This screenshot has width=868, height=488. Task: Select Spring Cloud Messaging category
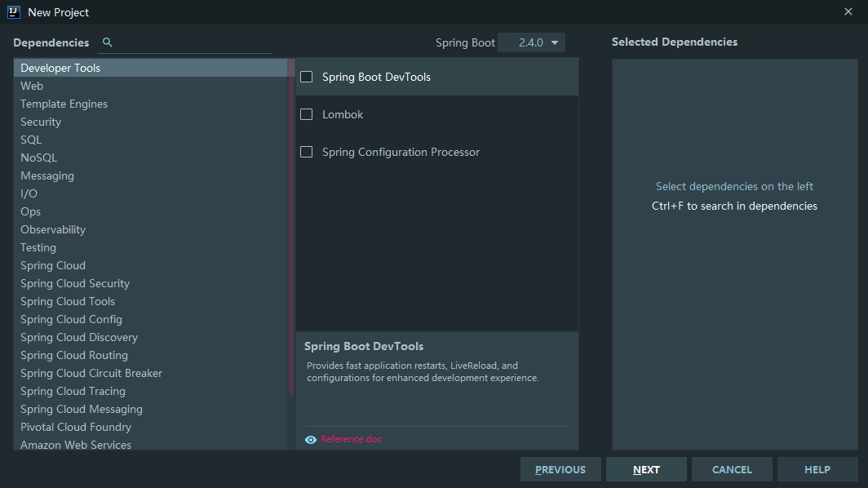[x=151, y=410]
